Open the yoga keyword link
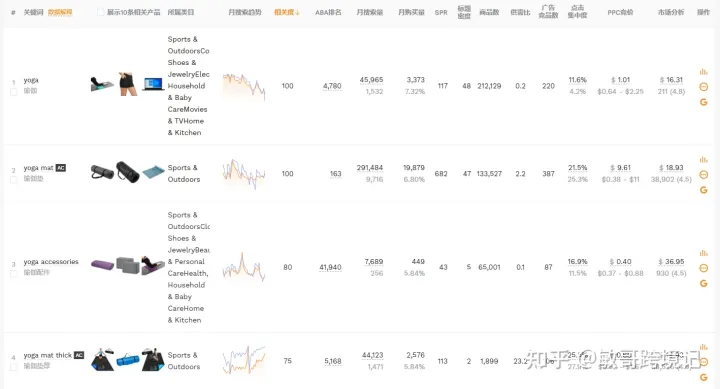The height and width of the screenshot is (389, 720). [31, 80]
